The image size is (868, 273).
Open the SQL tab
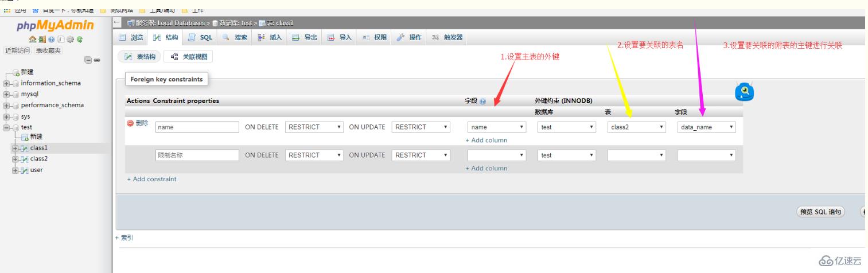tap(201, 38)
